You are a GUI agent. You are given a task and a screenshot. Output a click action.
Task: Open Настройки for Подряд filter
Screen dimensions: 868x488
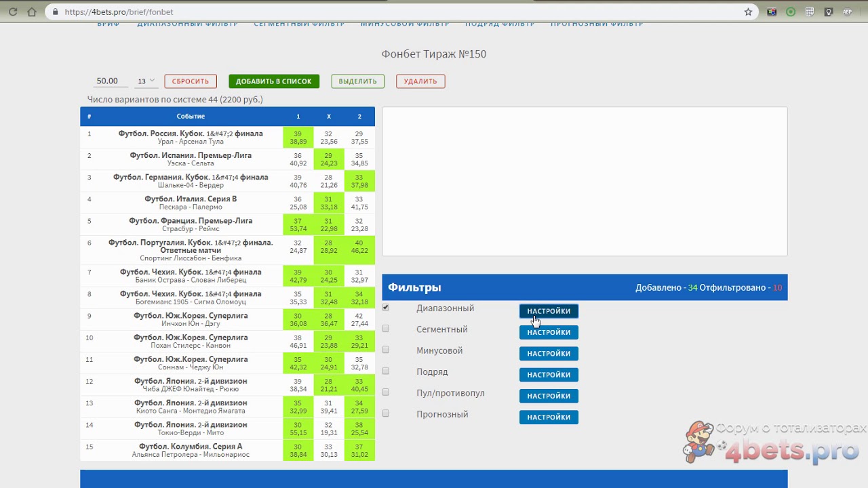pyautogui.click(x=549, y=375)
